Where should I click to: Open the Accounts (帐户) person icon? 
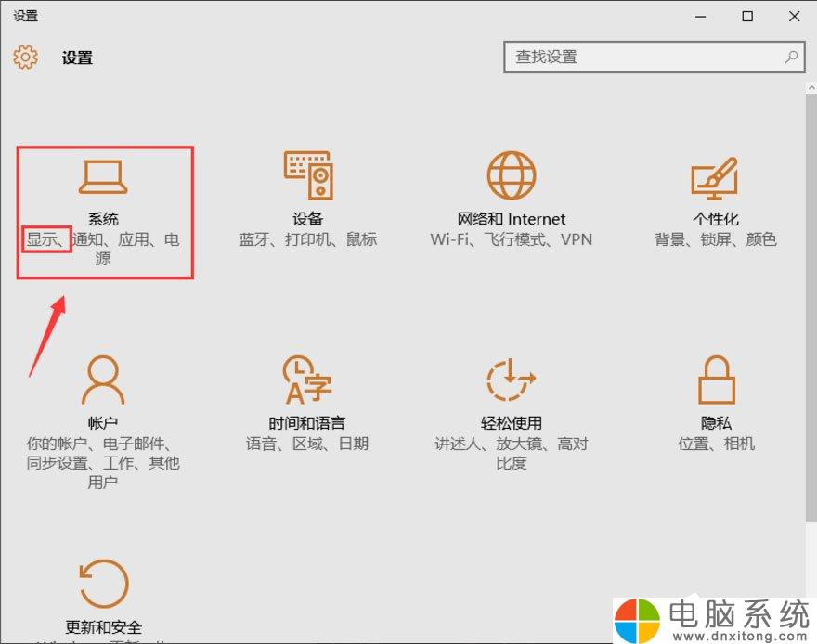(103, 380)
